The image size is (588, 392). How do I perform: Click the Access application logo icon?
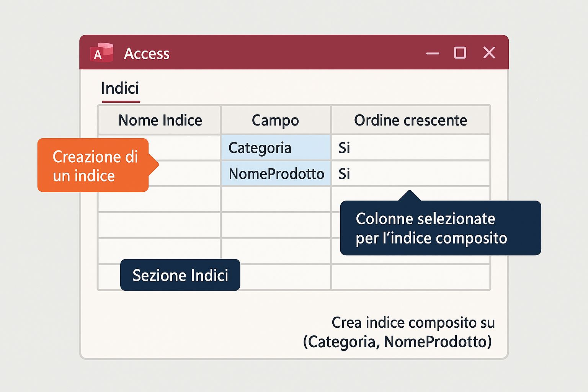101,53
